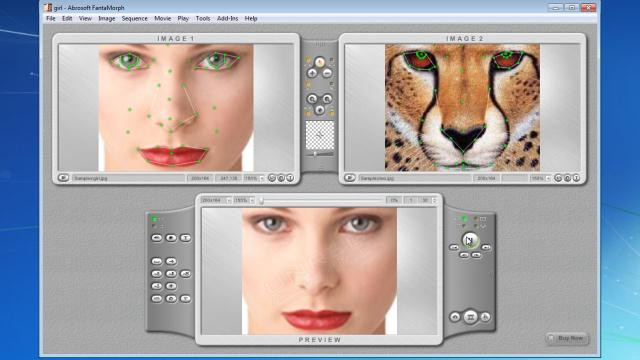Screen dimensions: 640x360
Task: Click middle of three round icons under Image 2
Action: (x=567, y=178)
